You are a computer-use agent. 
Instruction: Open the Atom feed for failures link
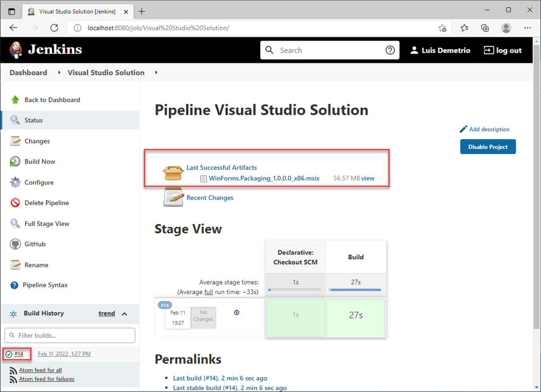47,379
